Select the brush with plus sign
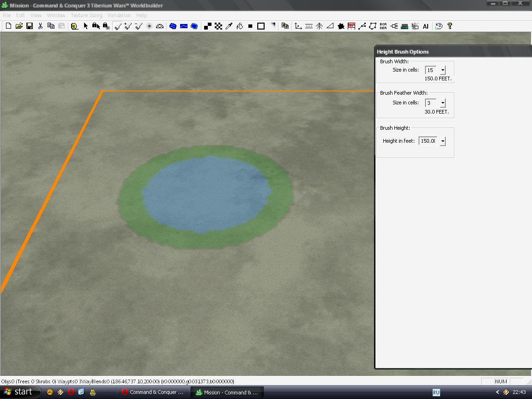 (x=128, y=26)
